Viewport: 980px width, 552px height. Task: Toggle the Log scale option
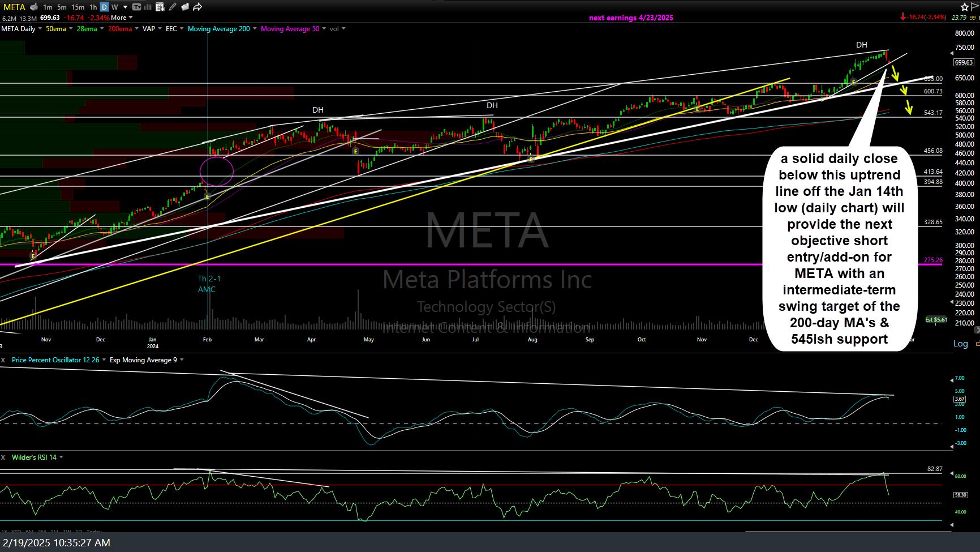click(x=960, y=344)
